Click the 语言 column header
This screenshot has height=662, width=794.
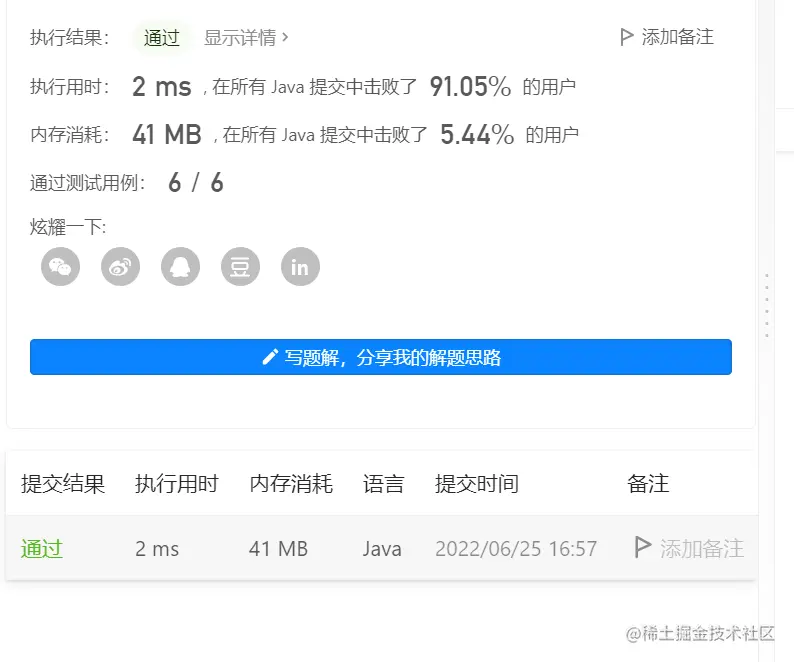pos(383,484)
